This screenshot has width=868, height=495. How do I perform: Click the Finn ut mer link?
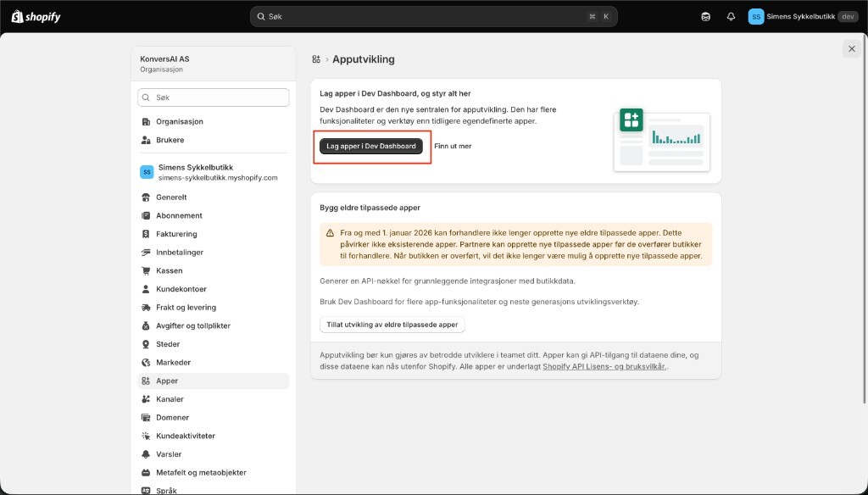coord(453,146)
